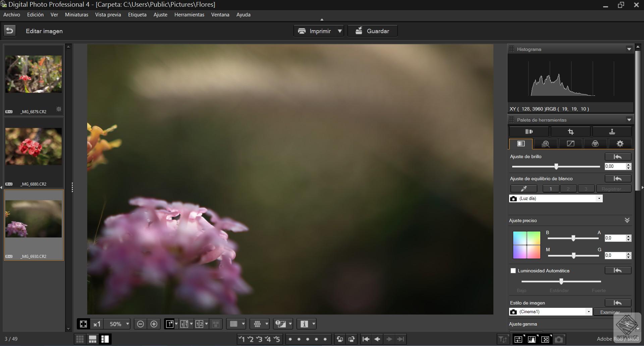Image resolution: width=644 pixels, height=346 pixels.
Task: Select the crop/trimming tool
Action: [x=571, y=131]
